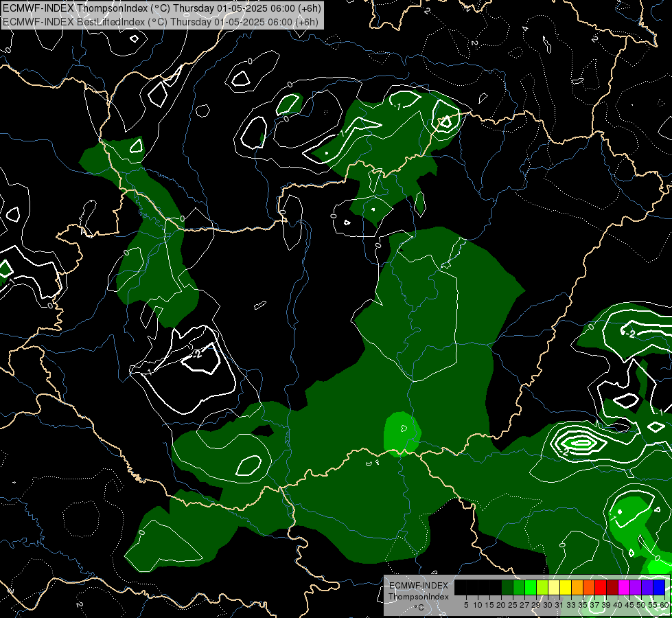Select the medium green 25–27 legend swatch
The height and width of the screenshot is (618, 672).
click(518, 587)
